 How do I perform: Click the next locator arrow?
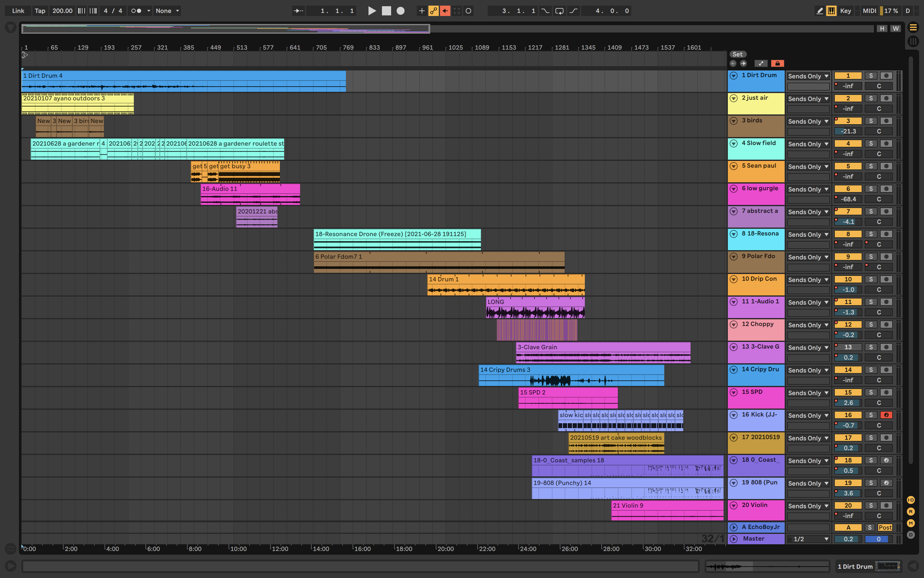point(743,64)
